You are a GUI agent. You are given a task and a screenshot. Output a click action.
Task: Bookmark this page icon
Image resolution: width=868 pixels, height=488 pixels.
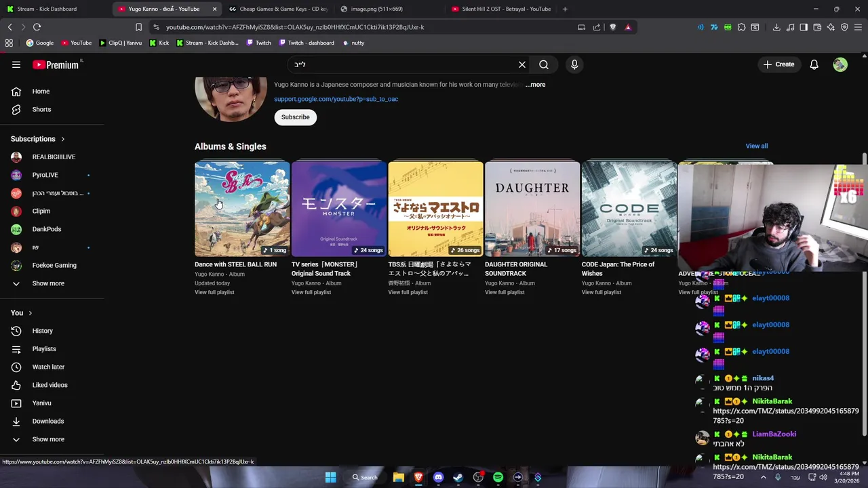[138, 27]
